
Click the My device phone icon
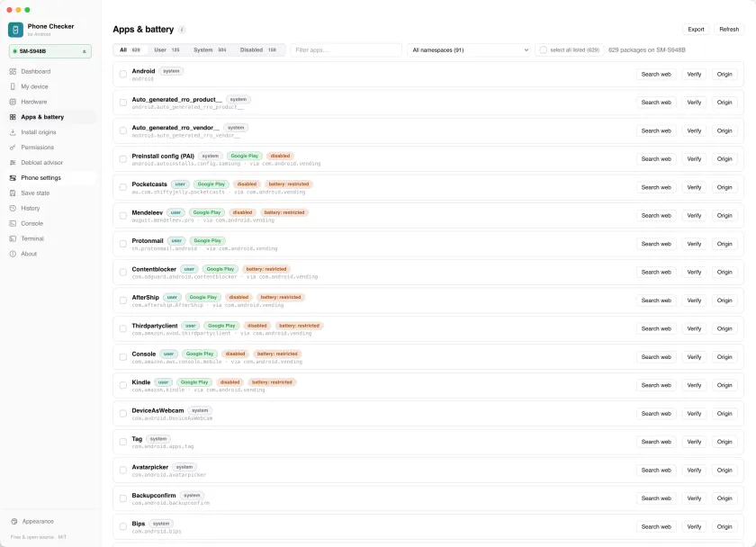[x=13, y=86]
